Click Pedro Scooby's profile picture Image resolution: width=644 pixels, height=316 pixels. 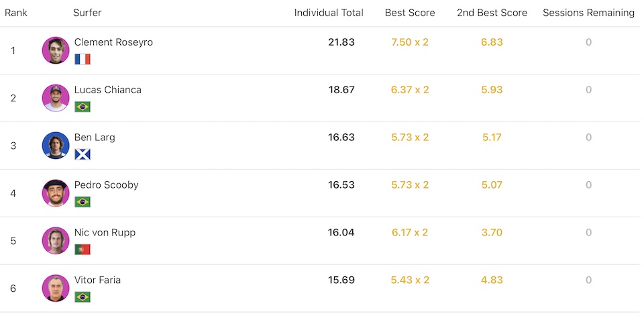tap(56, 193)
